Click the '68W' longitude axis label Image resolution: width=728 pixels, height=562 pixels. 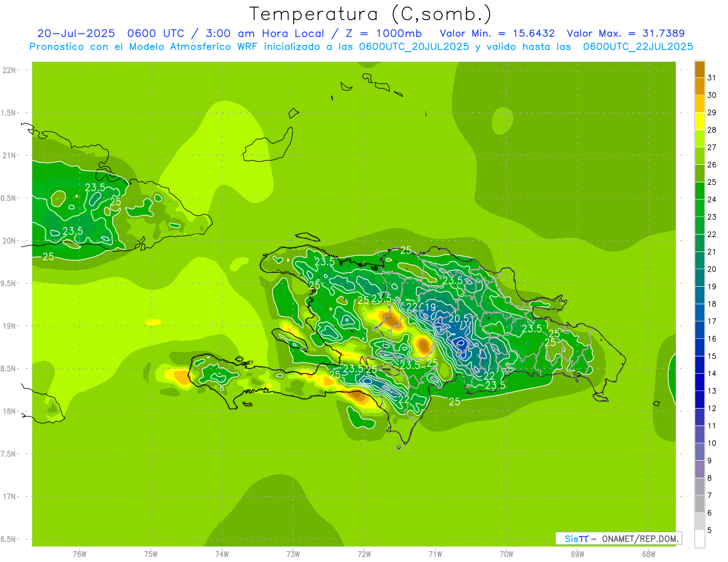click(x=649, y=554)
